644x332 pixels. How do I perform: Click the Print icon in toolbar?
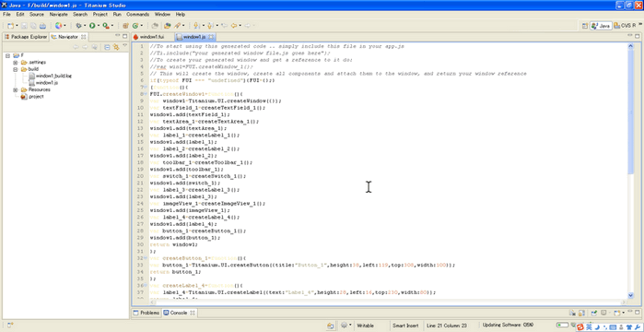[42, 26]
